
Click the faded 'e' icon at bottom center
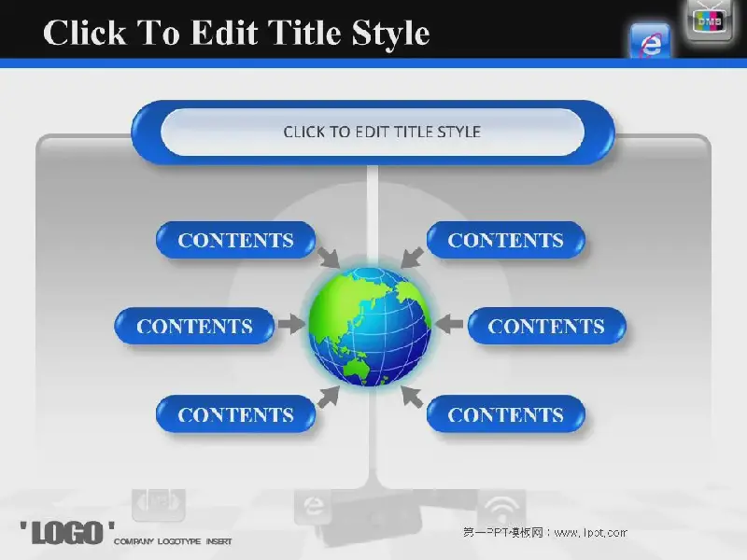pos(314,509)
